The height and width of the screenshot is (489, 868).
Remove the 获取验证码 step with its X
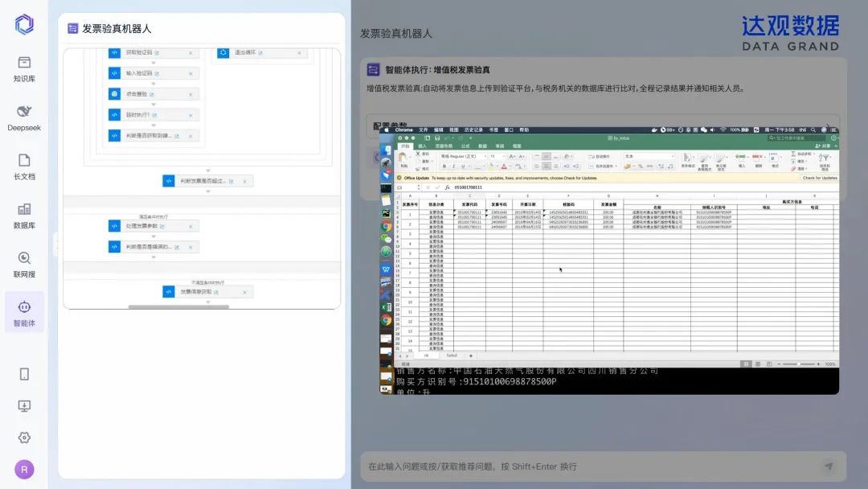190,53
